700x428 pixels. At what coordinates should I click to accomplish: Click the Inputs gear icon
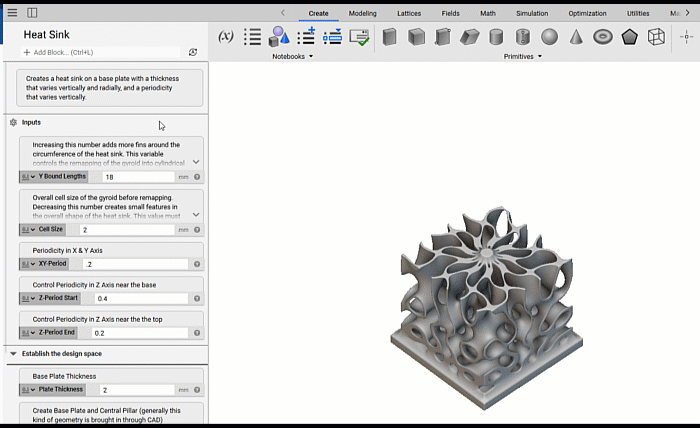pos(13,122)
